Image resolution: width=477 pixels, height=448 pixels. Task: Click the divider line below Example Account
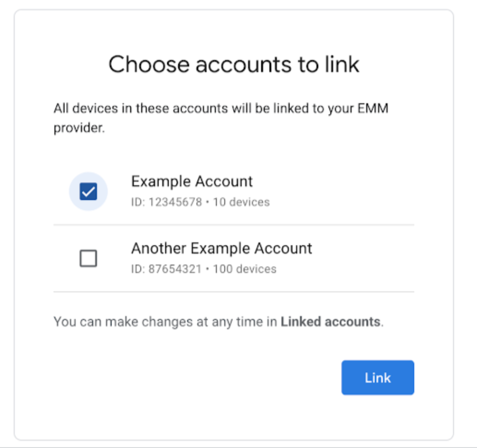point(234,225)
